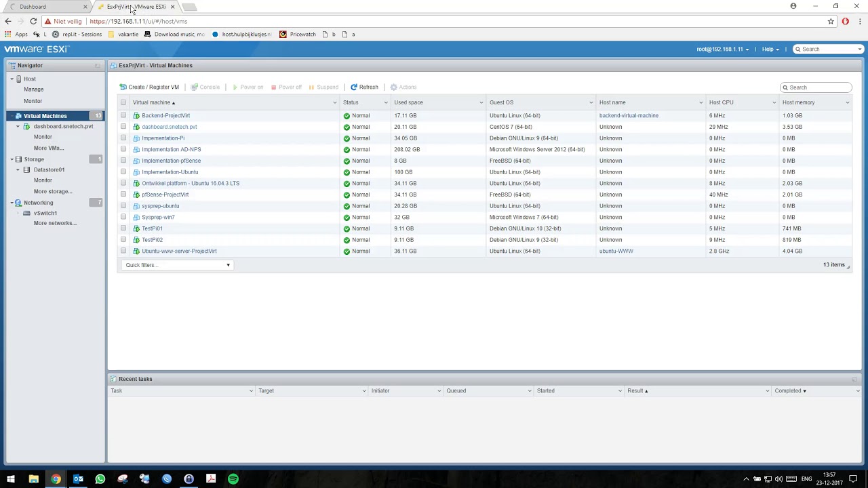Click the Storage icon in Navigator
Viewport: 868px width, 488px height.
click(x=19, y=159)
